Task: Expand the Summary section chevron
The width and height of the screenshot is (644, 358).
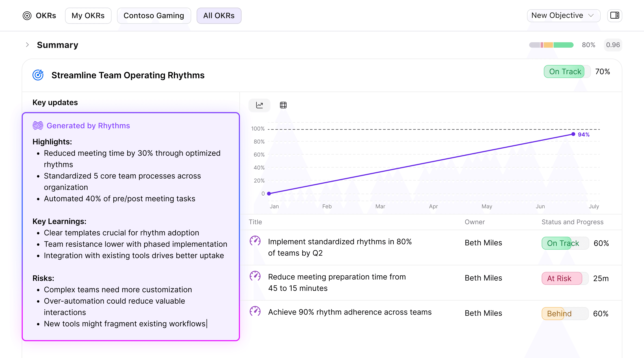Action: point(27,45)
